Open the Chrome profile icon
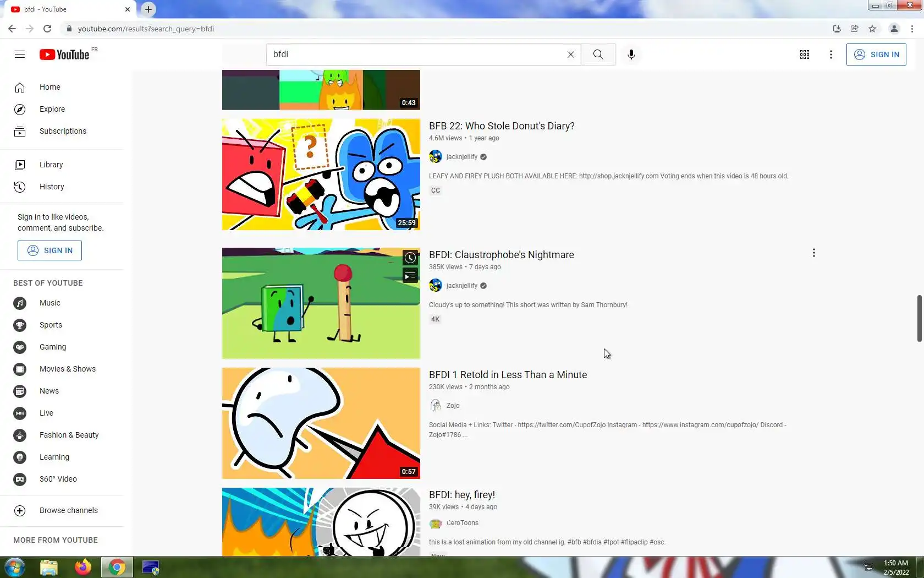The image size is (924, 578). 894,29
